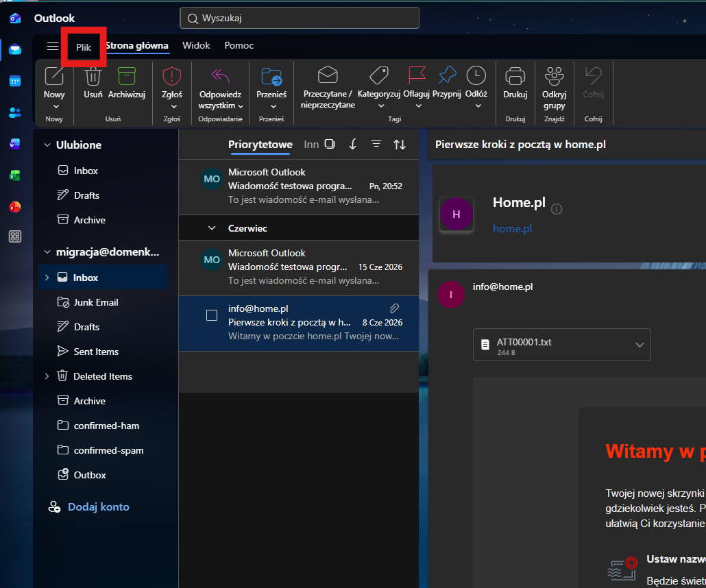Open the Odłóż dropdown chevron

coord(478,106)
